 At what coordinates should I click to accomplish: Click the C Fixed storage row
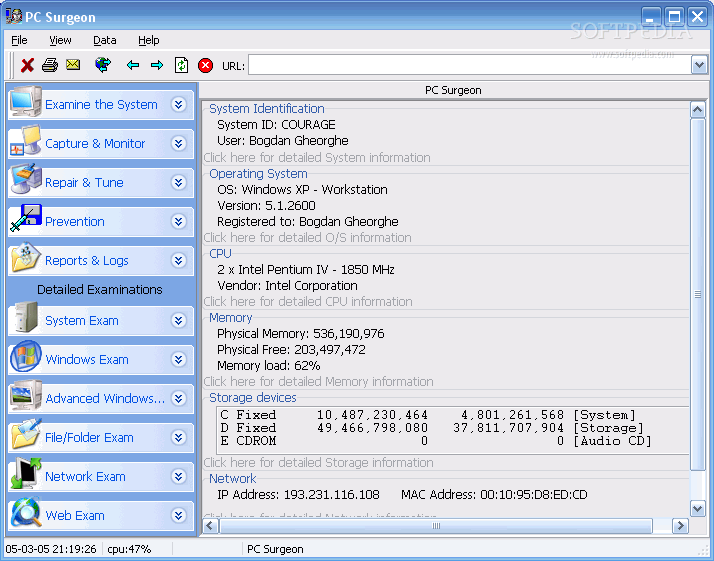(x=428, y=415)
